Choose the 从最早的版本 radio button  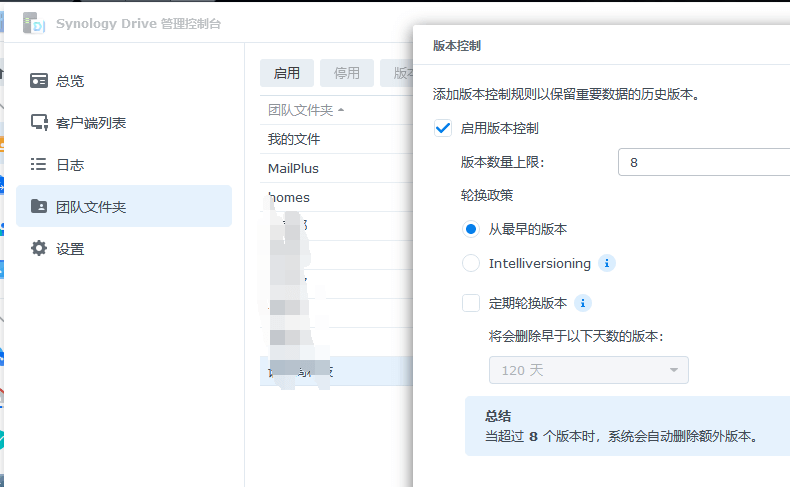(471, 229)
